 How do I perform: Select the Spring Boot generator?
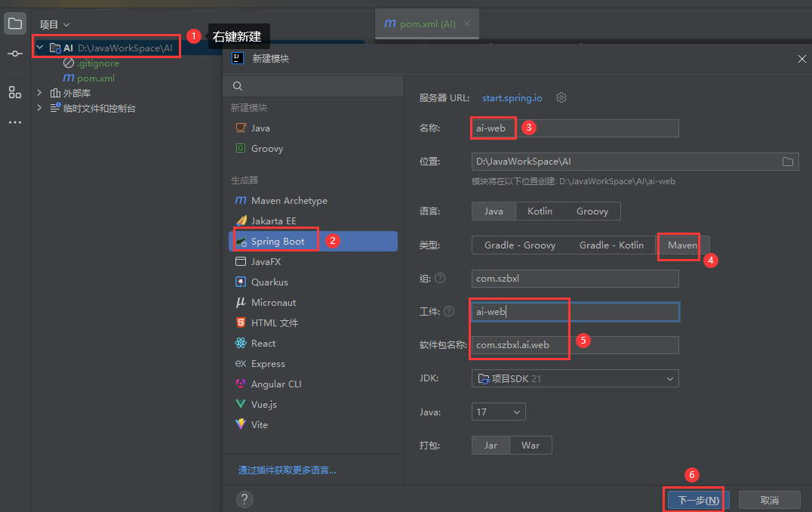tap(312, 242)
